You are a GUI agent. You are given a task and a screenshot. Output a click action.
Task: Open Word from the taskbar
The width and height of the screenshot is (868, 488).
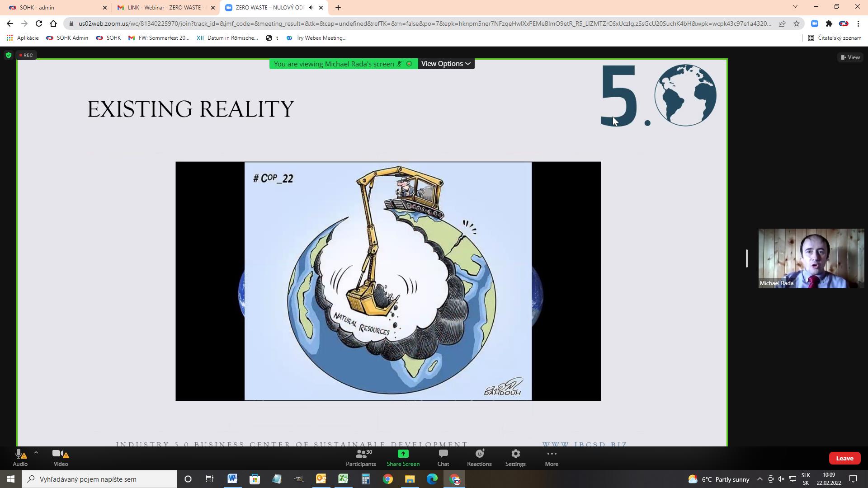pos(232,479)
